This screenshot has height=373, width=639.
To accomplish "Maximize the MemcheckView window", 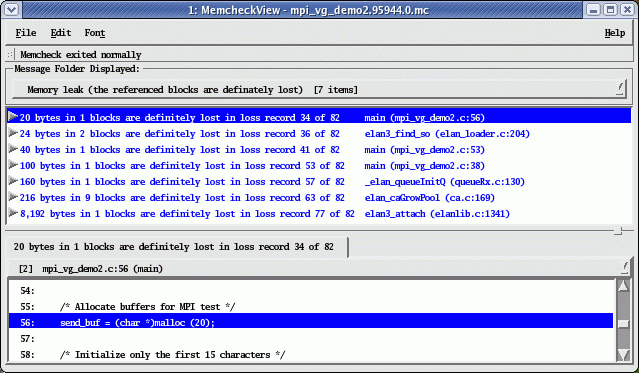I will point(610,9).
